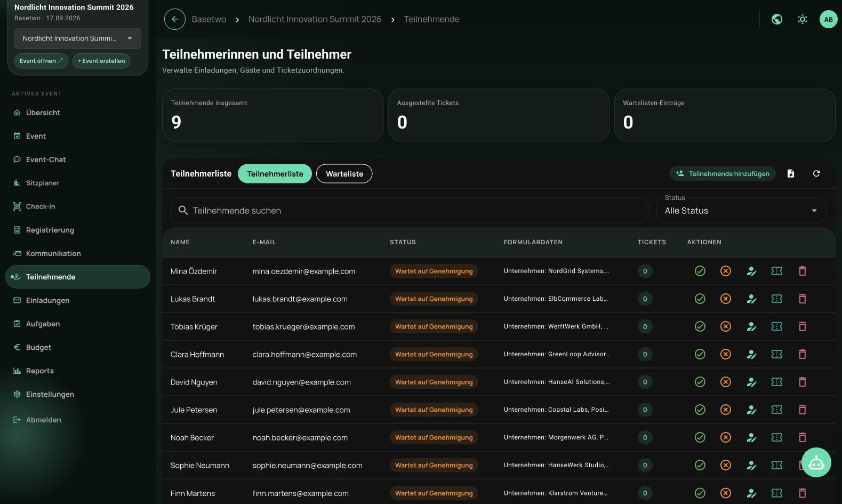The image size is (842, 504).
Task: Click the Teilnehmende breadcrumb
Action: [x=431, y=19]
